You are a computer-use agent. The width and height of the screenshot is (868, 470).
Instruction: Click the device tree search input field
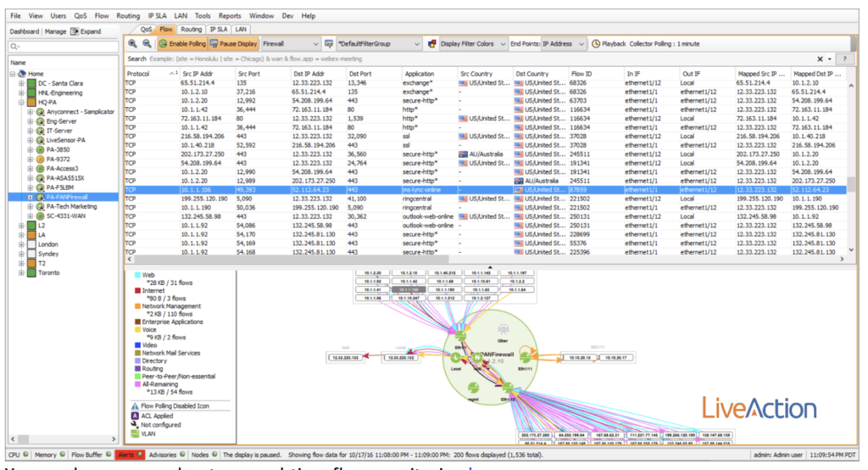point(64,47)
